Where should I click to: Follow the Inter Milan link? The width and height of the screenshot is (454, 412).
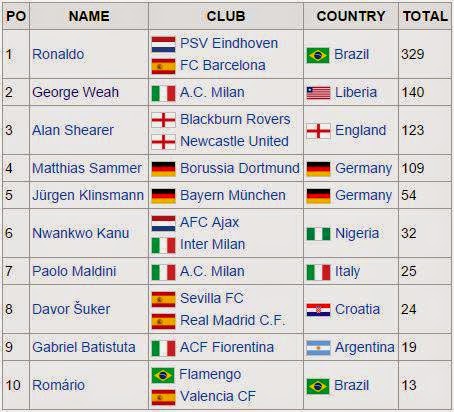(213, 244)
